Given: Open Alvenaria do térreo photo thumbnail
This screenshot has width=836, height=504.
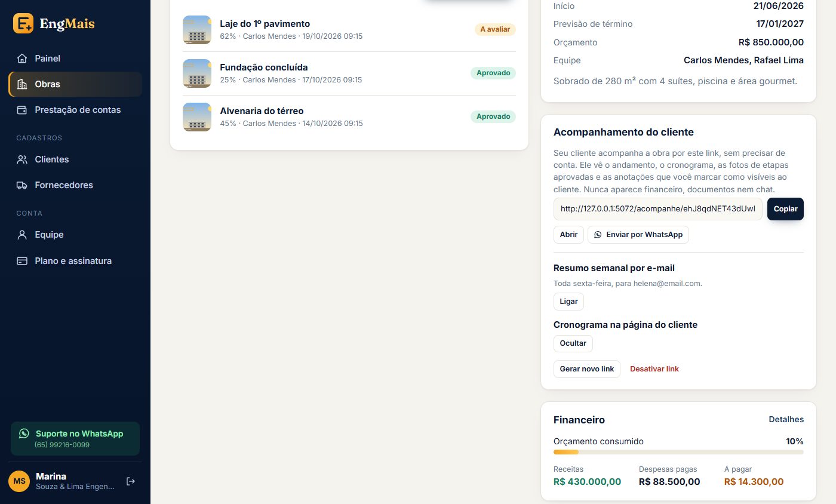Looking at the screenshot, I should pyautogui.click(x=197, y=117).
